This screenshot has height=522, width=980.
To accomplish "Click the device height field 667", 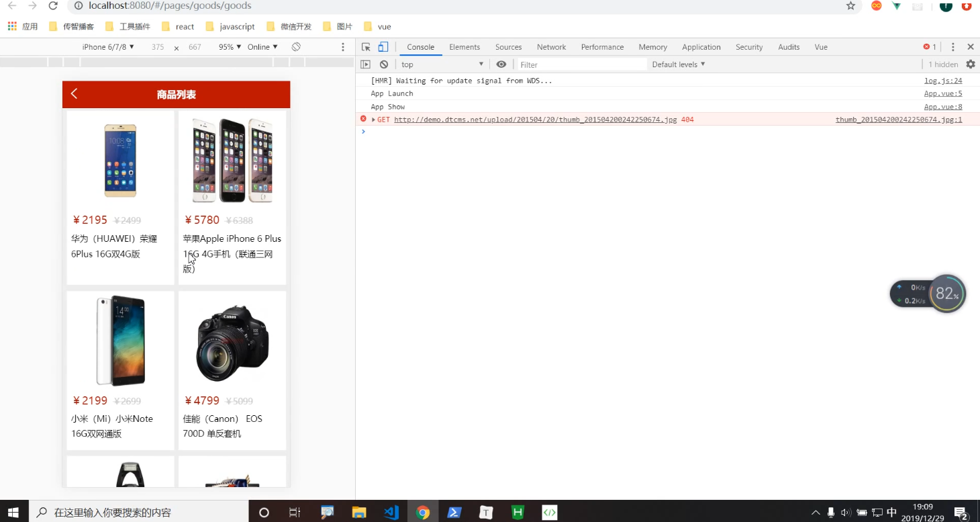I will click(x=195, y=47).
